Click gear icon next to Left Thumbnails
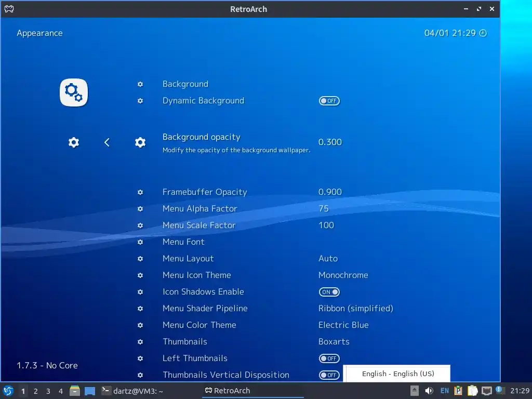 (140, 358)
